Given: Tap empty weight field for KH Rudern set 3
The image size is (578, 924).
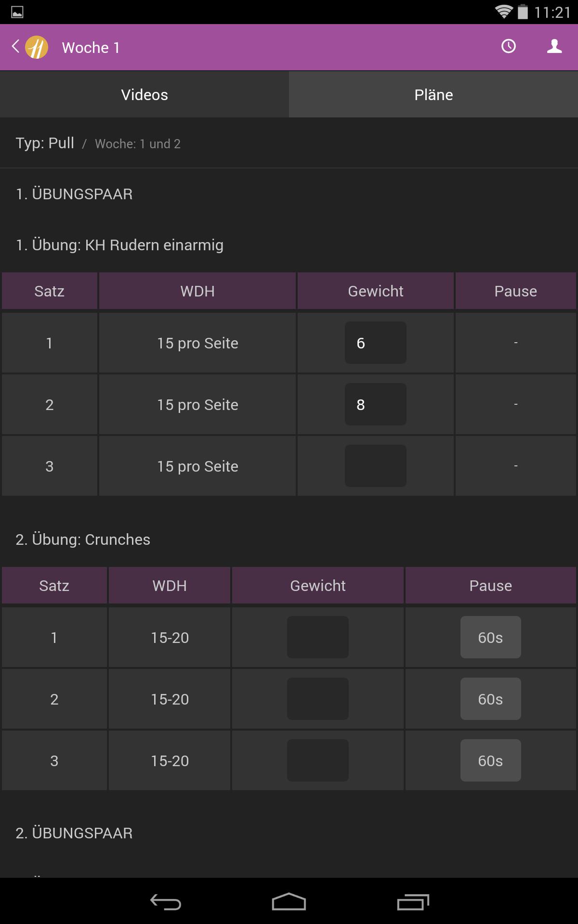Looking at the screenshot, I should [375, 466].
